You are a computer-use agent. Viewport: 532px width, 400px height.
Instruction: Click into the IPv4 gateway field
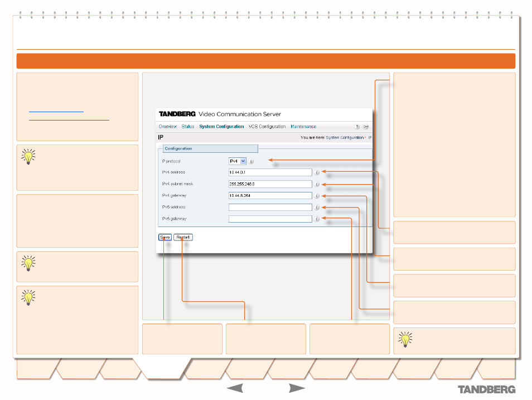[270, 196]
